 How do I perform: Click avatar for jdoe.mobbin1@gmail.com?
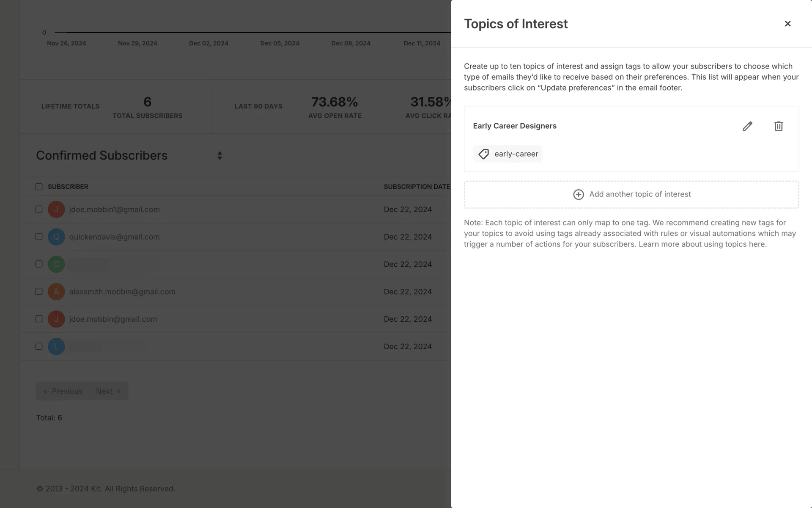coord(56,210)
